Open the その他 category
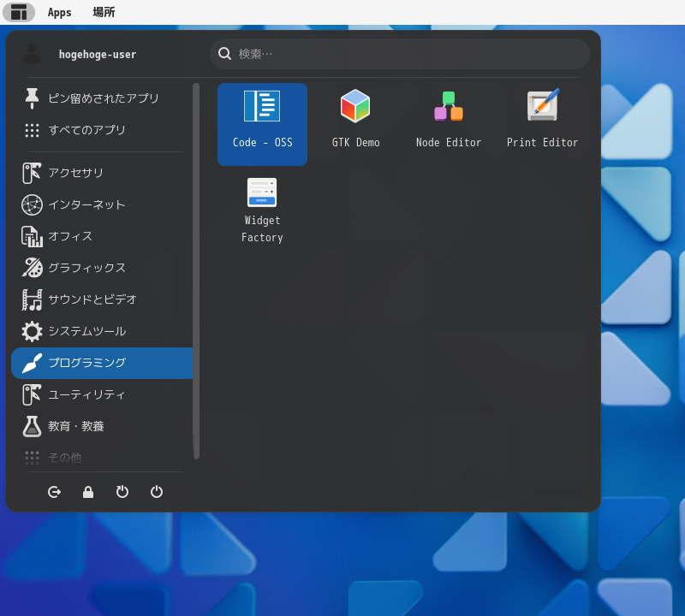 [x=102, y=458]
